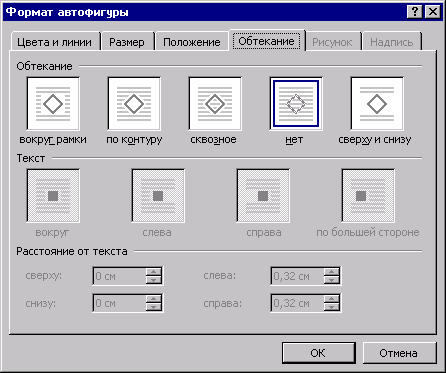Click the 'нет' label text

(x=294, y=140)
